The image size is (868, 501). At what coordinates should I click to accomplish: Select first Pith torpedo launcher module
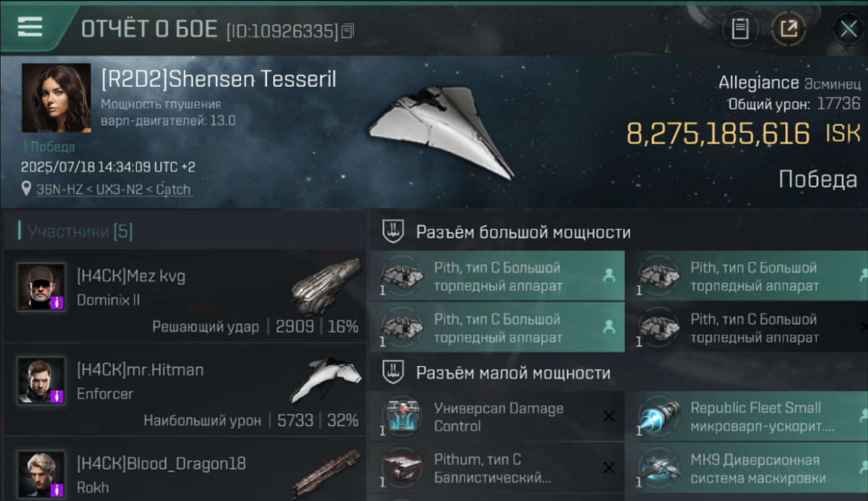point(497,275)
